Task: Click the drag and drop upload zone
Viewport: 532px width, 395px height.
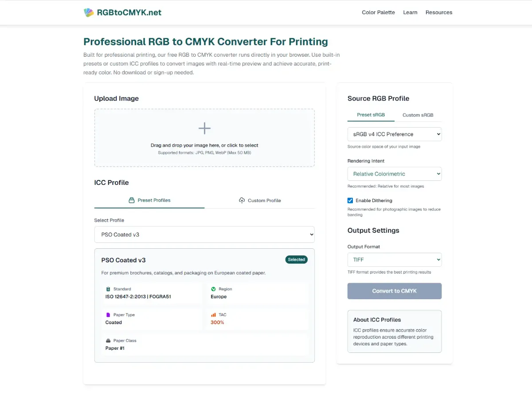Action: (204, 137)
